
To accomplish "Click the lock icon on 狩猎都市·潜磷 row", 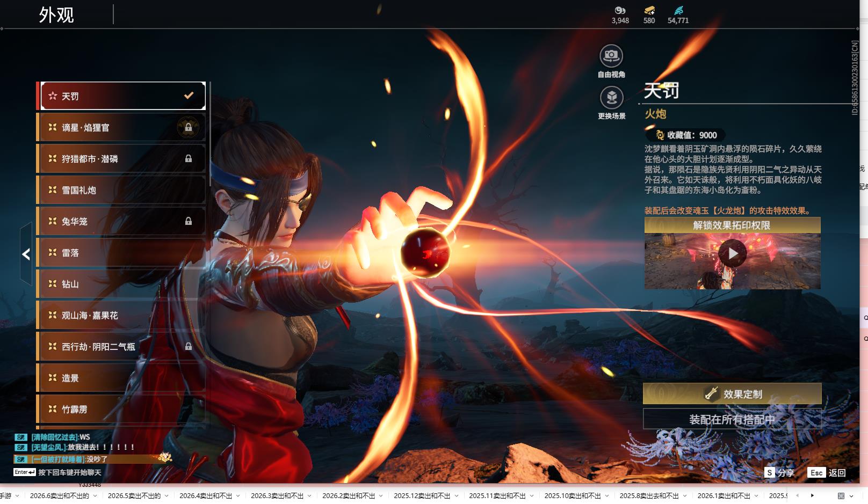I will click(189, 159).
